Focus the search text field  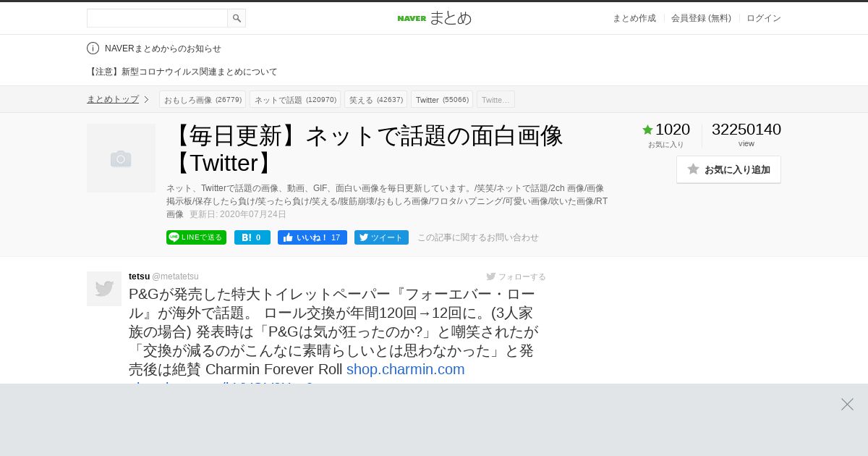tap(157, 18)
